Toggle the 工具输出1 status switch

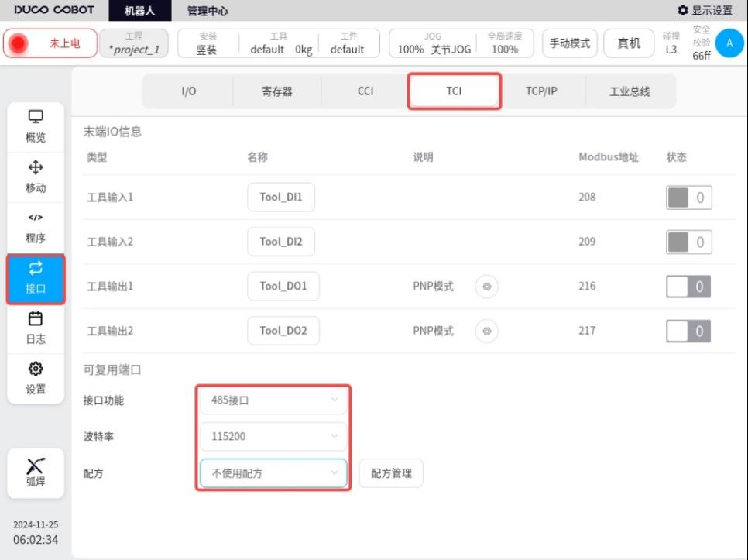688,287
